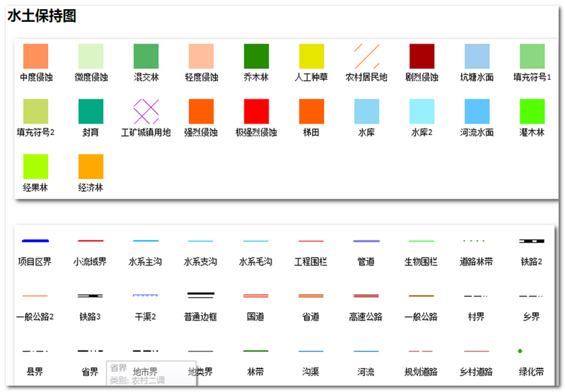Select the 工矿城镇用地 cross-hatch symbol
565x392 pixels.
pos(146,111)
